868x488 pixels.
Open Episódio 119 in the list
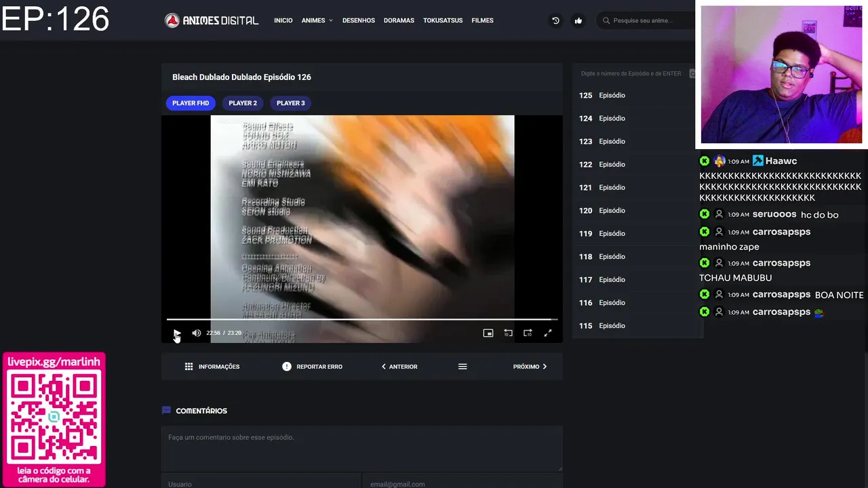(636, 234)
